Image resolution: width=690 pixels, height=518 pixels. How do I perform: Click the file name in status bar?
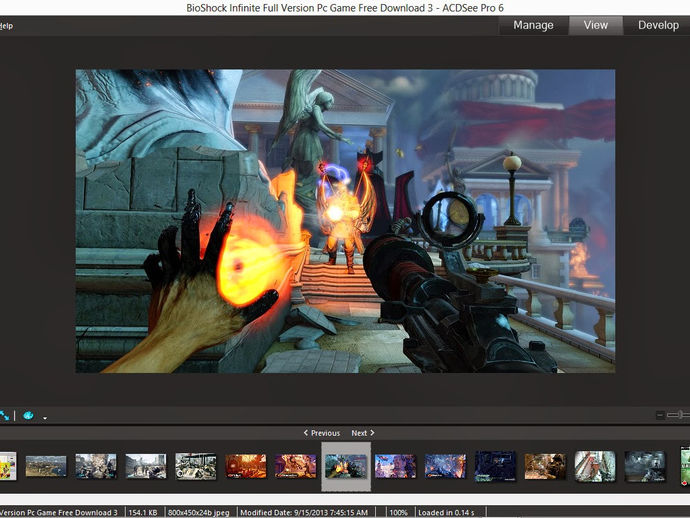tap(59, 512)
